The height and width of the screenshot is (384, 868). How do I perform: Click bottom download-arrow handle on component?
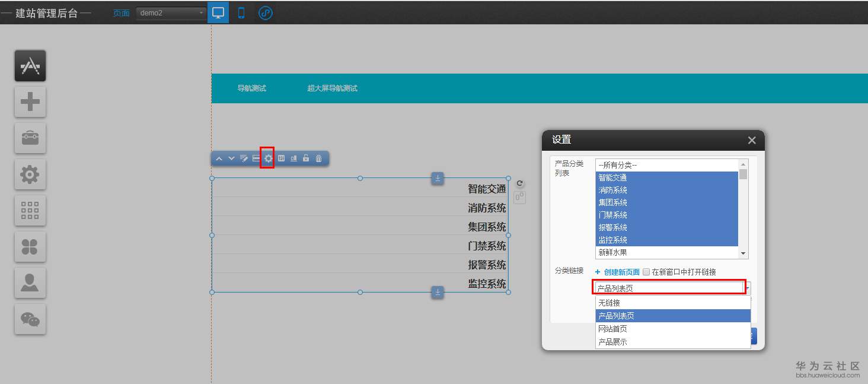click(438, 292)
